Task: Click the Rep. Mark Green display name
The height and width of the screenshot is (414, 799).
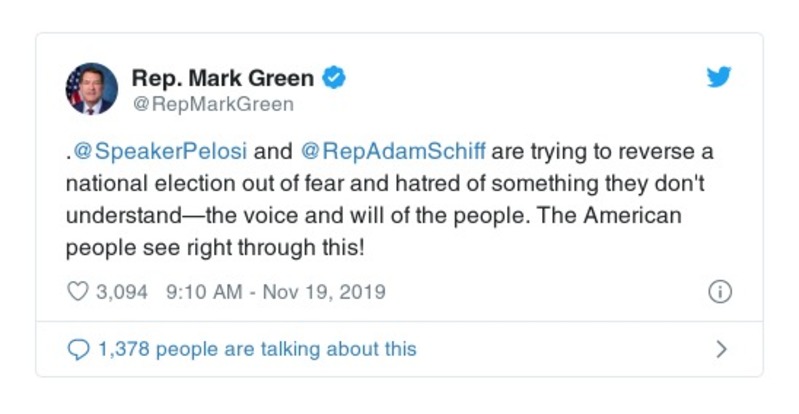Action: pyautogui.click(x=222, y=77)
